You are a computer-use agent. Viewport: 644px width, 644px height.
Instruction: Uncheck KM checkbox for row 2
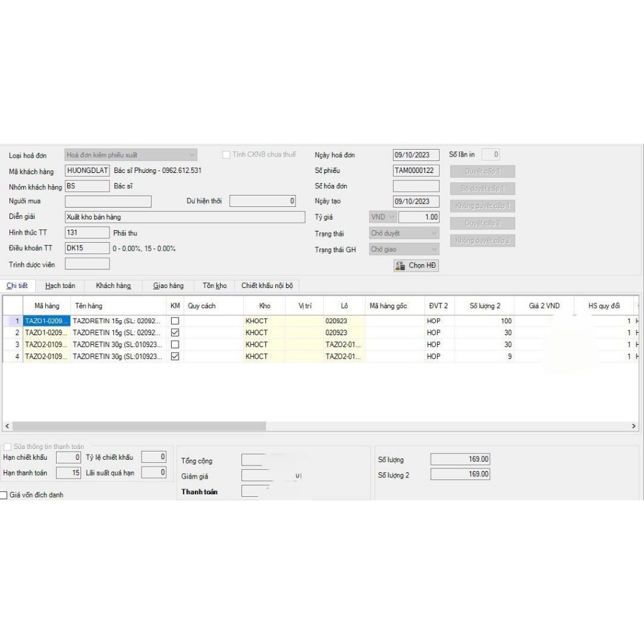pos(175,333)
